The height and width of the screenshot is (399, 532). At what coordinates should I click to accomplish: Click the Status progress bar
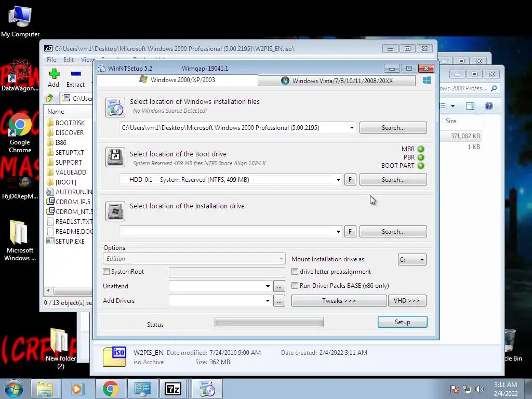tap(269, 322)
